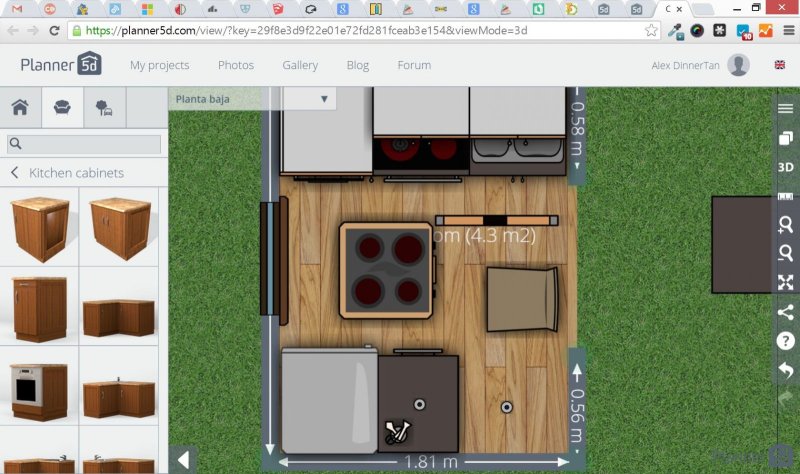The image size is (800, 474).
Task: Open the hamburger menu in right toolbar
Action: (786, 108)
